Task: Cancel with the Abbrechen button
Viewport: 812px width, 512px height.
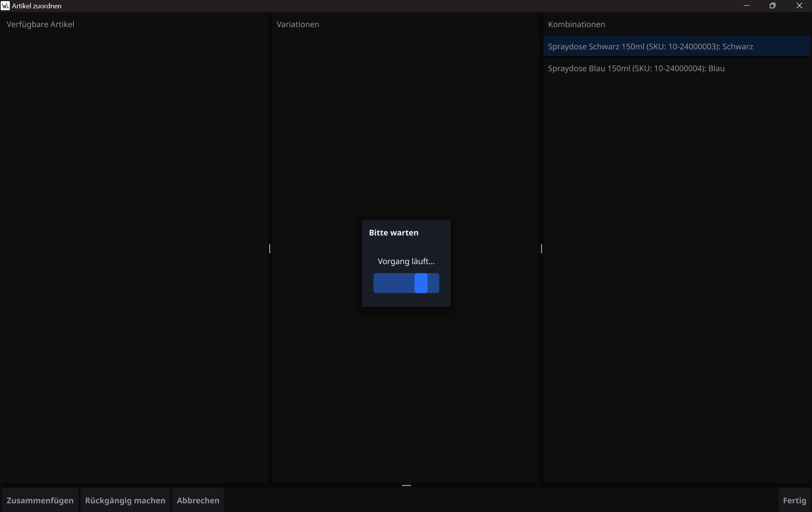Action: [198, 500]
